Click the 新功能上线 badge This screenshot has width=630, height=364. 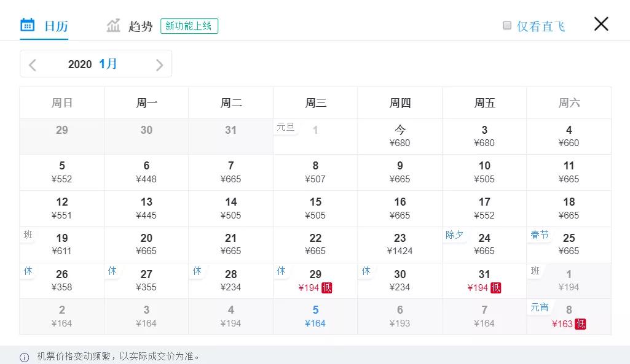point(189,26)
